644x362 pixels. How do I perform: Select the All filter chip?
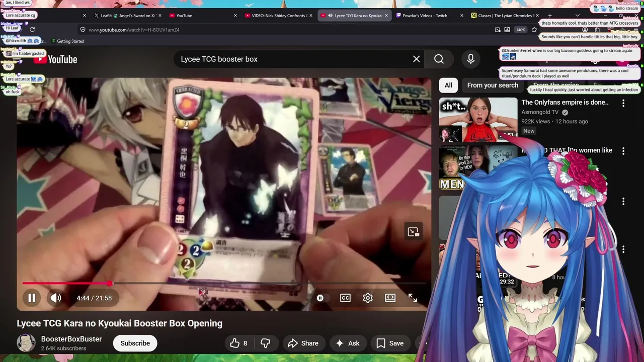coord(448,85)
